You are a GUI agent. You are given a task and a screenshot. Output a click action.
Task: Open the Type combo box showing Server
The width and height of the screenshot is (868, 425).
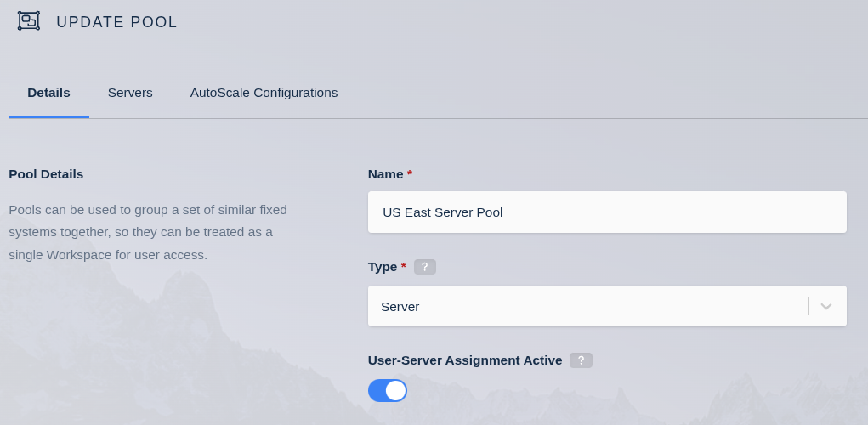587,306
